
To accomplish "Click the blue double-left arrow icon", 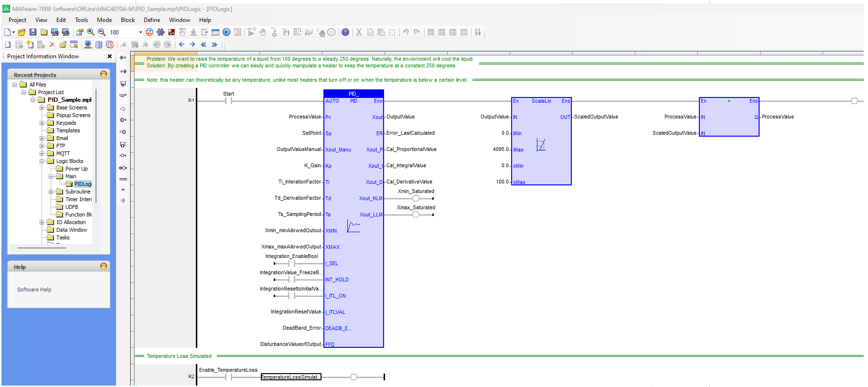I will coord(204,44).
